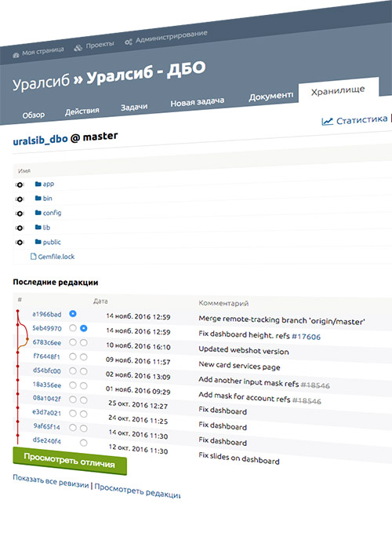The image size is (392, 533).
Task: Click the green Просмотреть отличия button
Action: [x=70, y=462]
